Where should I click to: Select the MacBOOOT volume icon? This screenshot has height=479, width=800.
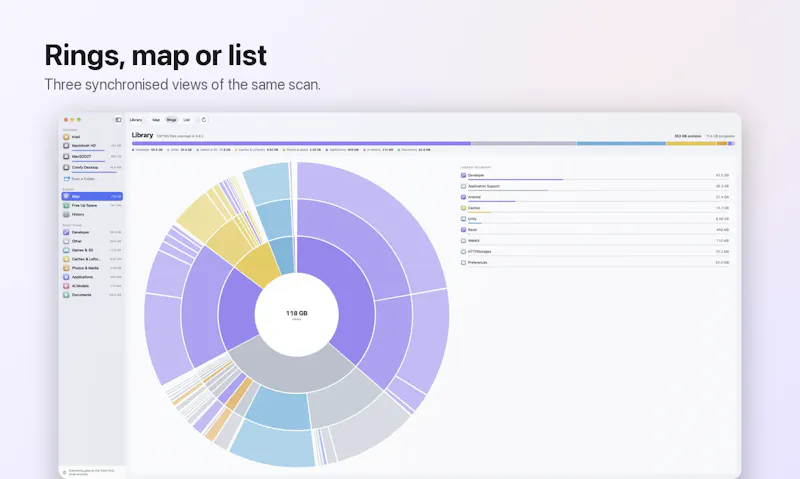66,157
